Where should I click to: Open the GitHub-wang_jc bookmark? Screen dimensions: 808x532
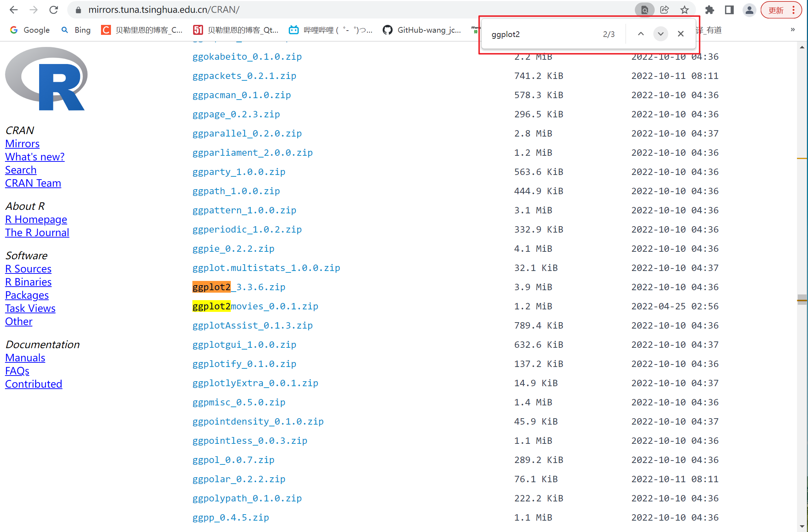(422, 30)
